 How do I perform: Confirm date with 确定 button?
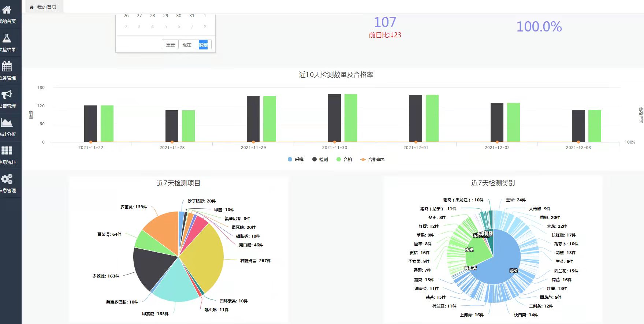[203, 45]
